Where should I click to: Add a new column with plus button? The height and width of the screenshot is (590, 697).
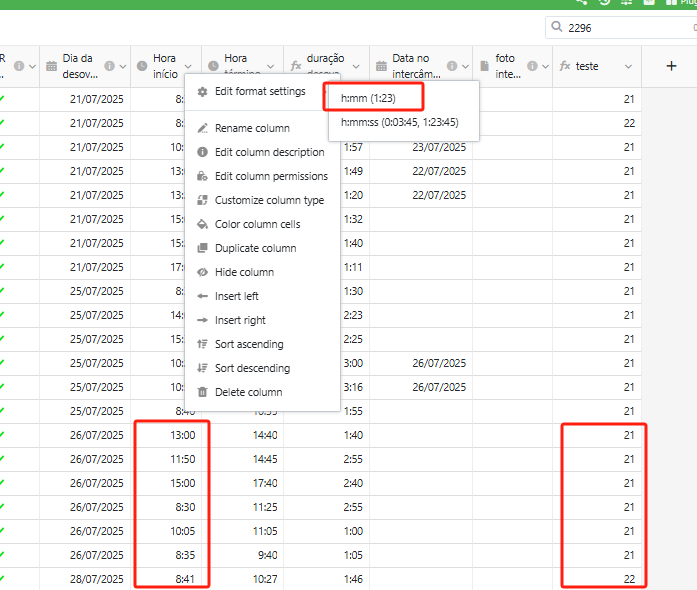pyautogui.click(x=671, y=66)
